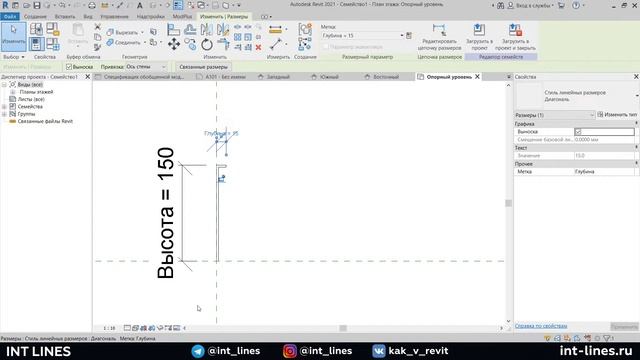Click the Match type properties icon
The width and height of the screenshot is (640, 360).
point(98,47)
